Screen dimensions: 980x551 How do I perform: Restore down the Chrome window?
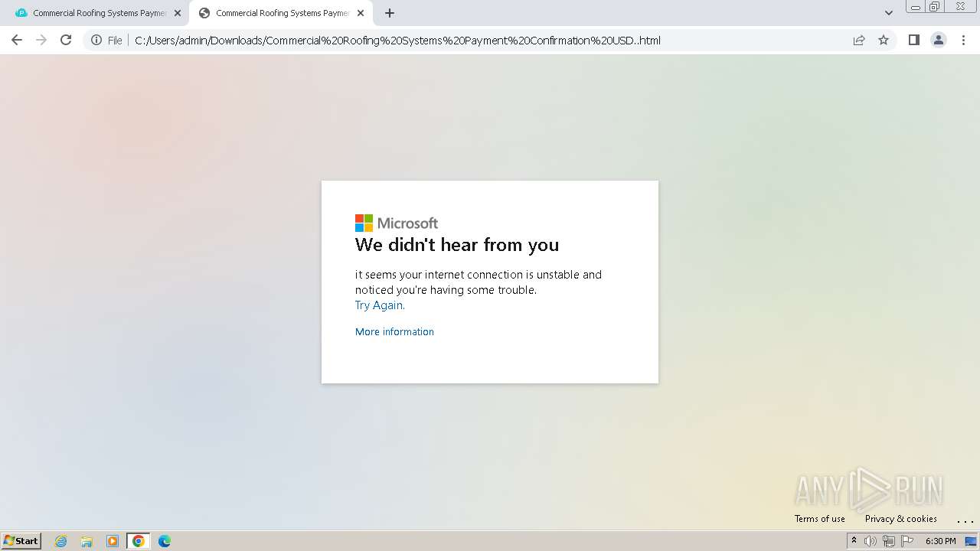[x=935, y=7]
